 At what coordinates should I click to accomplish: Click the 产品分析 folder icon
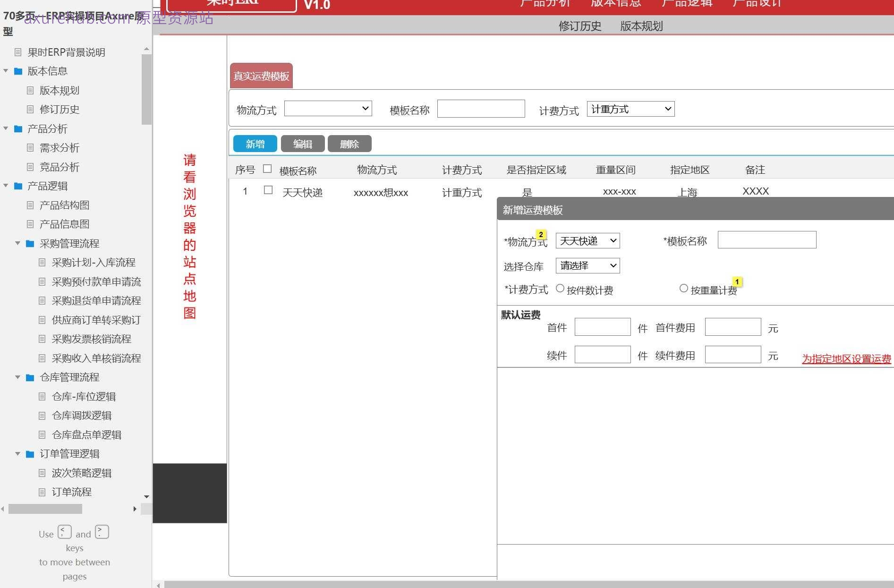click(18, 129)
